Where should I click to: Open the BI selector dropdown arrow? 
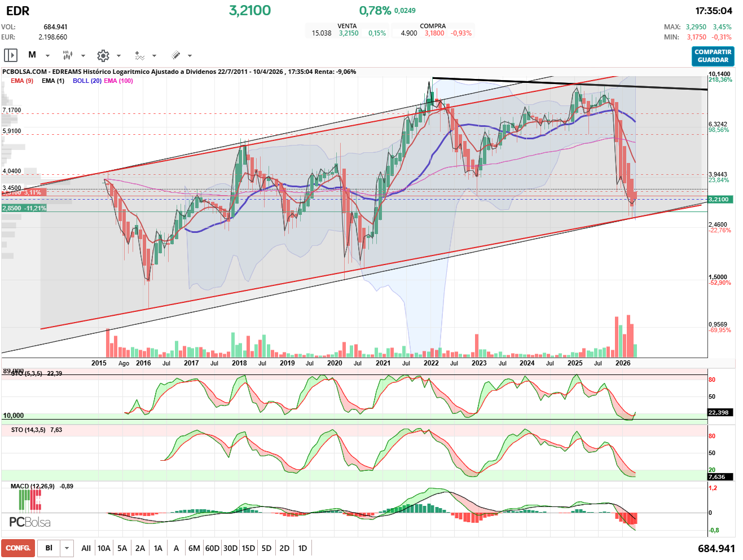point(67,548)
